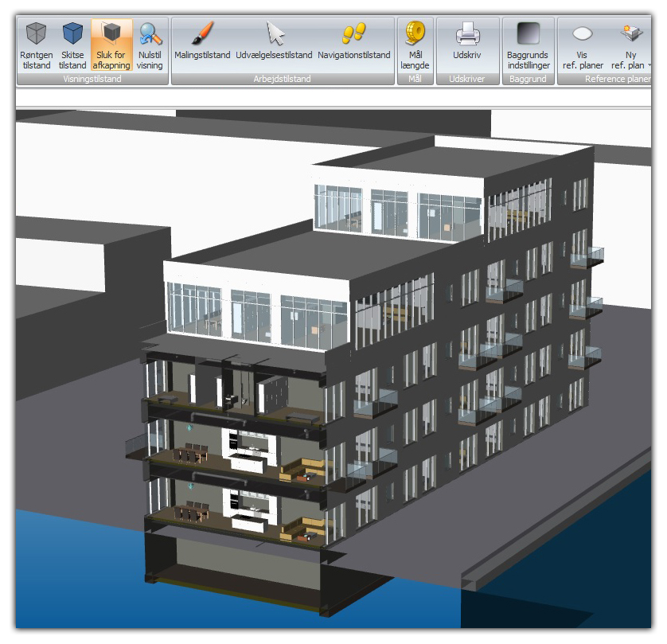The height and width of the screenshot is (644, 667).
Task: Open the Ny ref. plan dropdown arrow
Action: click(x=650, y=65)
